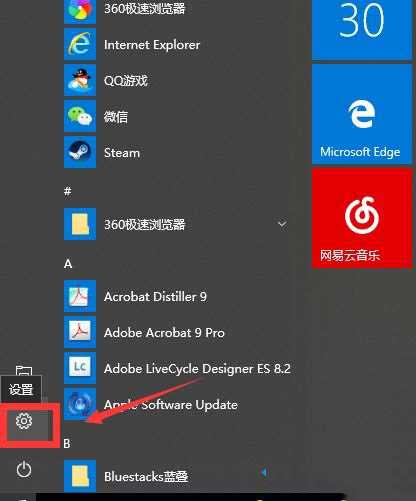Image resolution: width=416 pixels, height=501 pixels.
Task: Jump via the # section header
Action: click(x=68, y=191)
